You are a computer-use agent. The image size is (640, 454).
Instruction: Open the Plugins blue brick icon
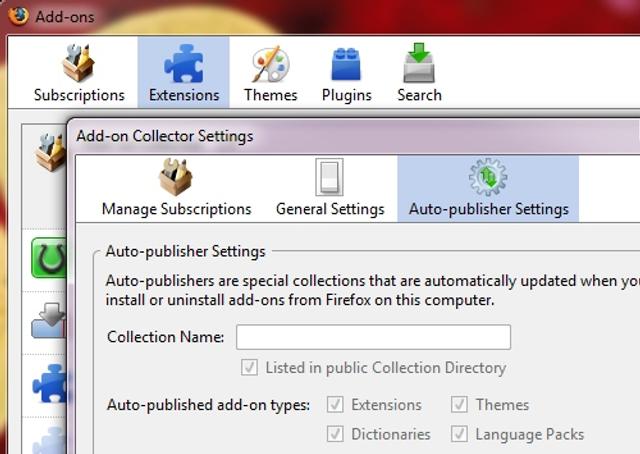(346, 64)
